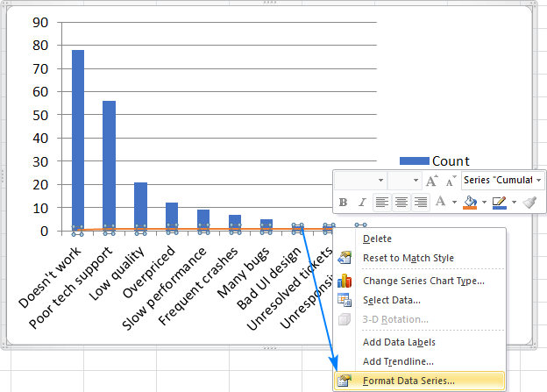Viewport: 547px width, 392px height.
Task: Toggle Bold in the mini toolbar
Action: 343,203
